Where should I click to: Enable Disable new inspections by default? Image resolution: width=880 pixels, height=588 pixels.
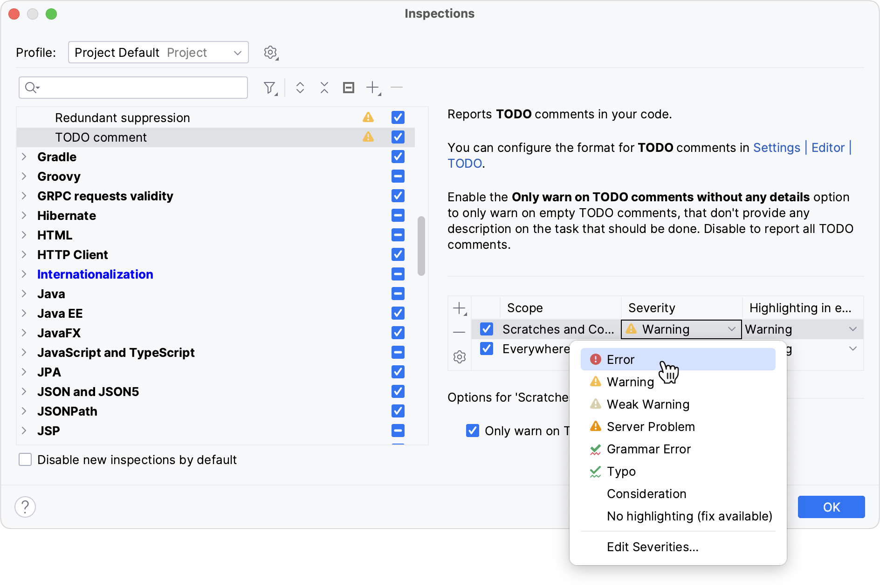click(x=25, y=460)
